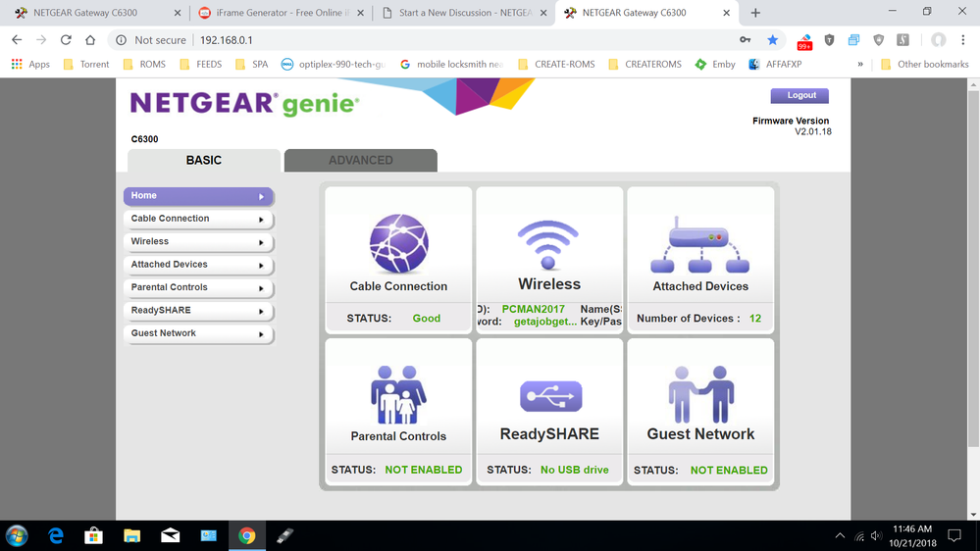
Task: Click the Logout button
Action: click(x=799, y=95)
